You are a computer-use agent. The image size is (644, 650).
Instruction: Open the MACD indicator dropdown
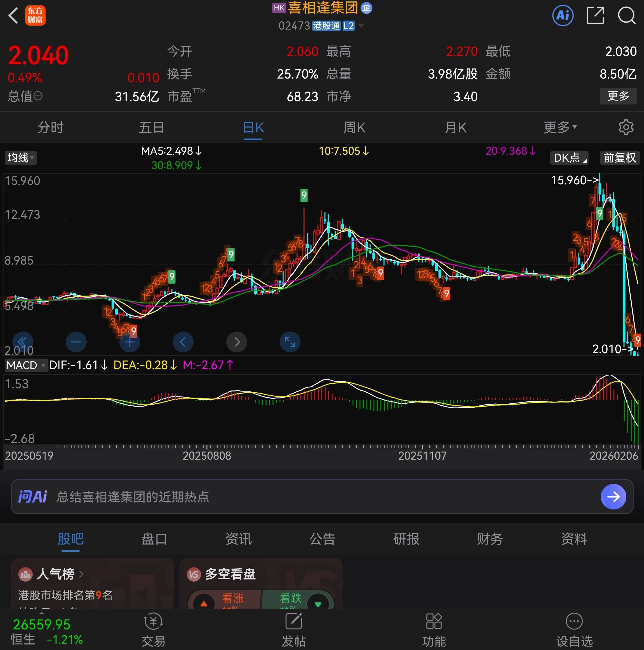(x=26, y=365)
